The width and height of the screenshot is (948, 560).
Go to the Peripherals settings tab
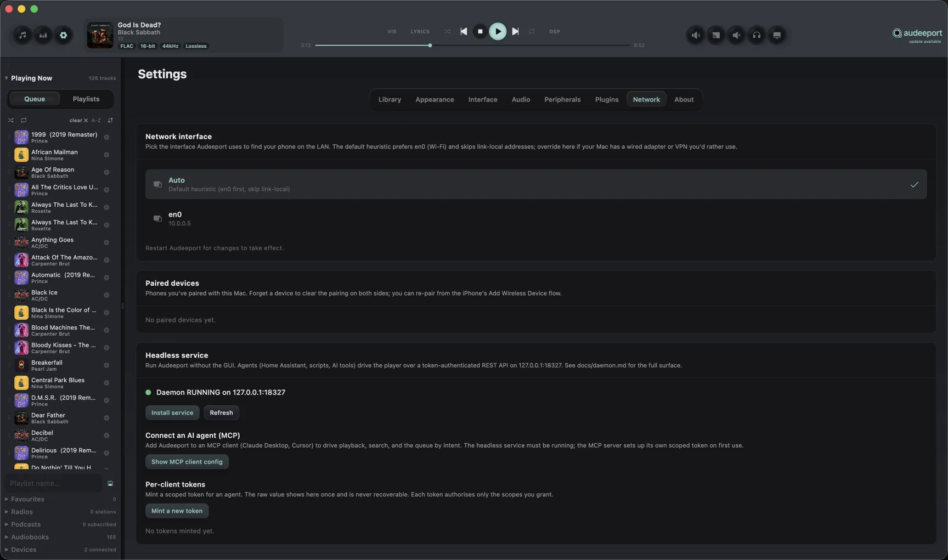click(x=562, y=99)
